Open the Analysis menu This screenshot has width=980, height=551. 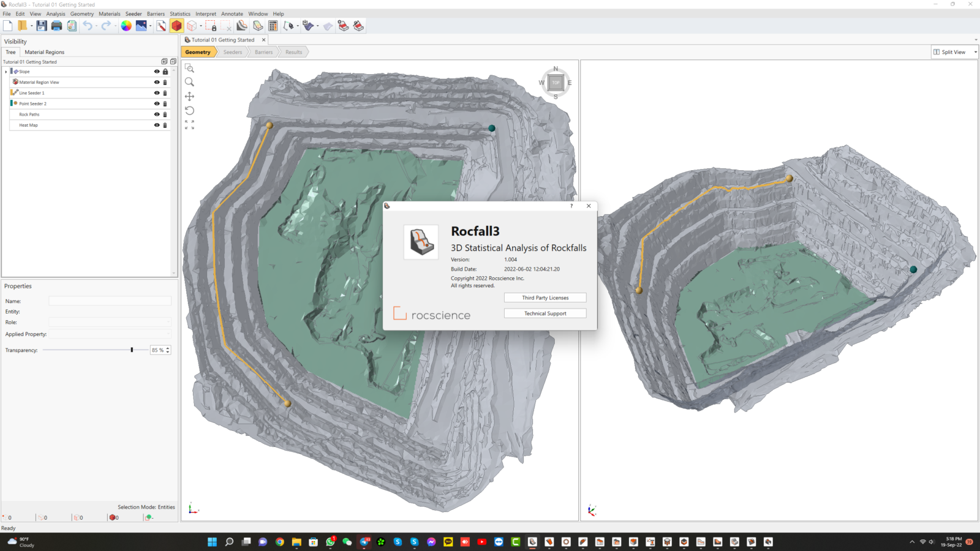[56, 13]
